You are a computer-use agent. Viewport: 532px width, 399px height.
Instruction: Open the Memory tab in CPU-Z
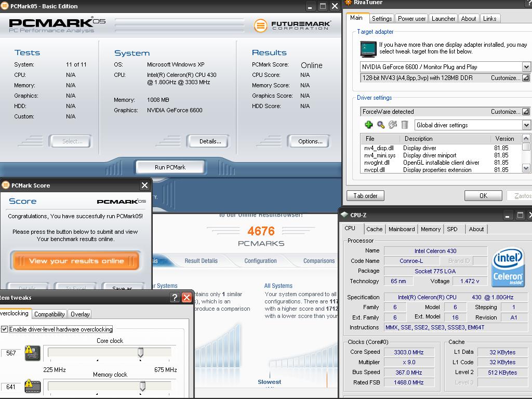(x=431, y=229)
